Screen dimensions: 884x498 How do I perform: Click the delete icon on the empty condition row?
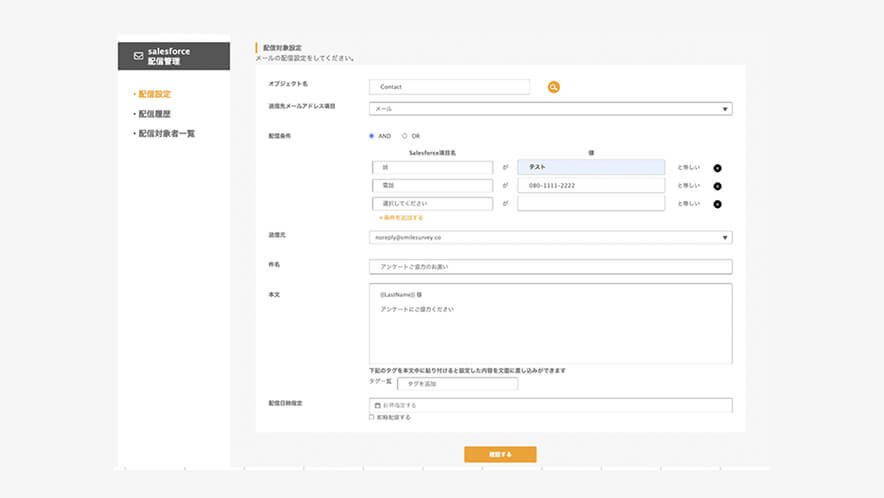(717, 204)
